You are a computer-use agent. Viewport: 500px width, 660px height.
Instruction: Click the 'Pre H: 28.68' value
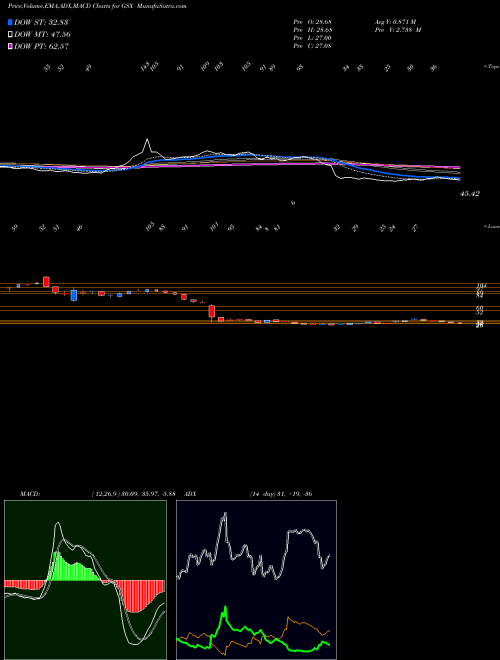(x=312, y=29)
